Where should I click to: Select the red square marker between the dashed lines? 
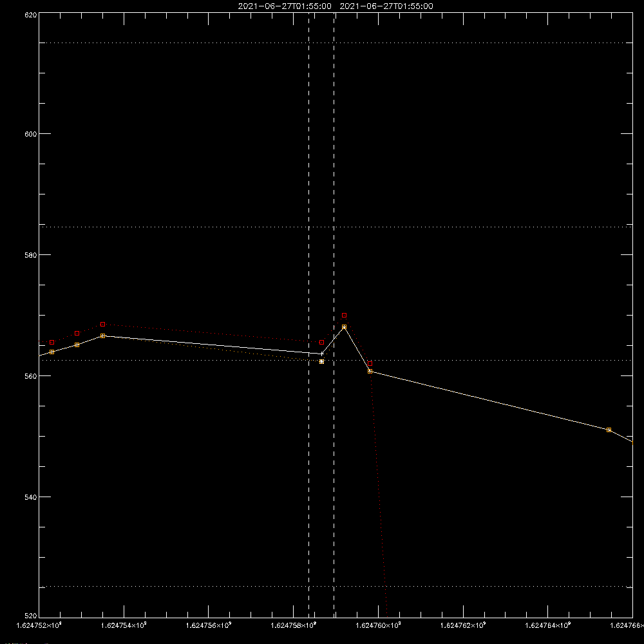(321, 342)
